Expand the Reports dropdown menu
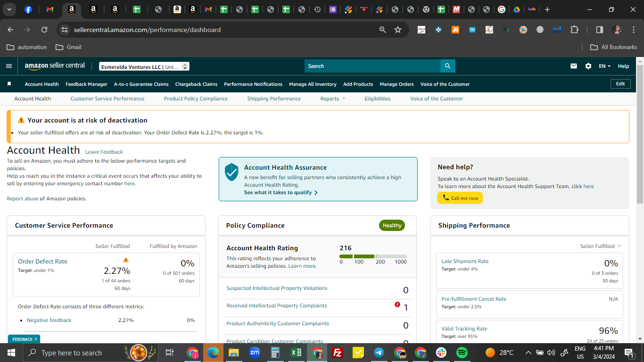Viewport: 644px width, 362px height. coord(333,99)
